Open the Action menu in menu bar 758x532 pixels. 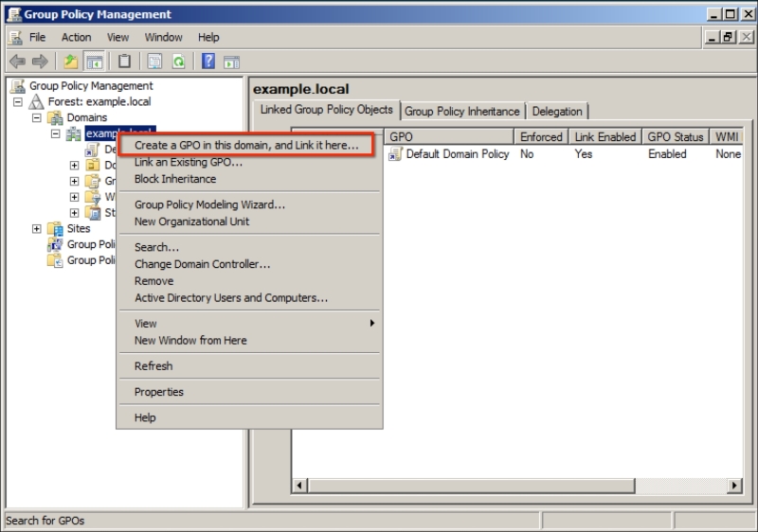[x=77, y=37]
